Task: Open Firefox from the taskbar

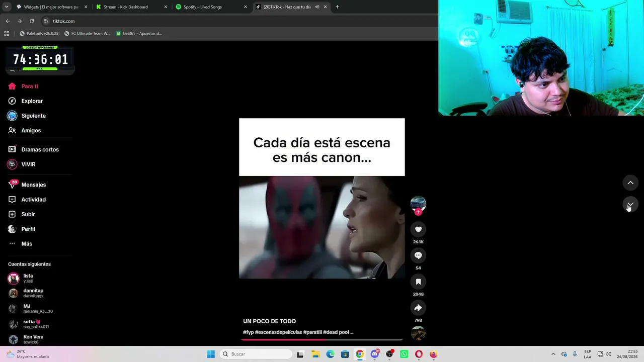Action: pyautogui.click(x=433, y=354)
